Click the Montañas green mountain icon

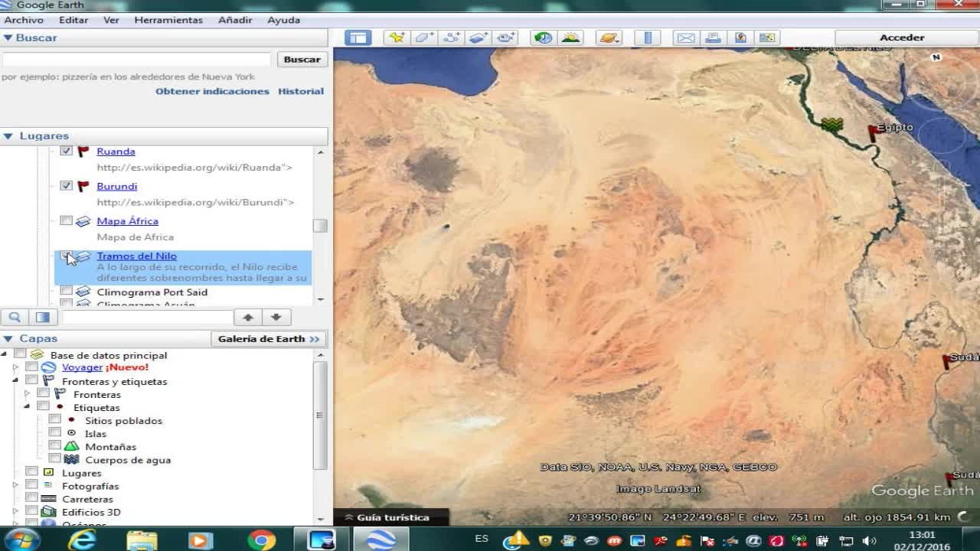[x=71, y=446]
